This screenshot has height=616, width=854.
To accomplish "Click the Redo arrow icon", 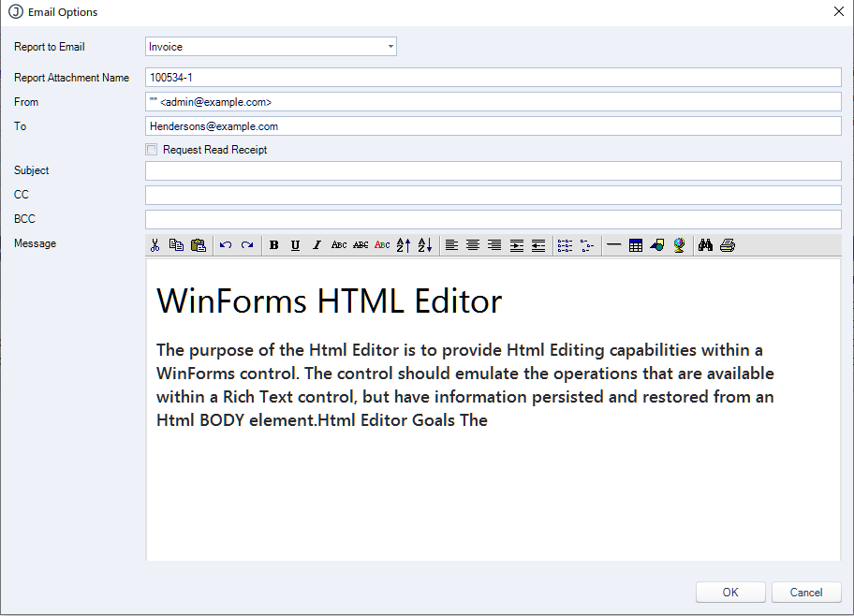I will point(247,245).
